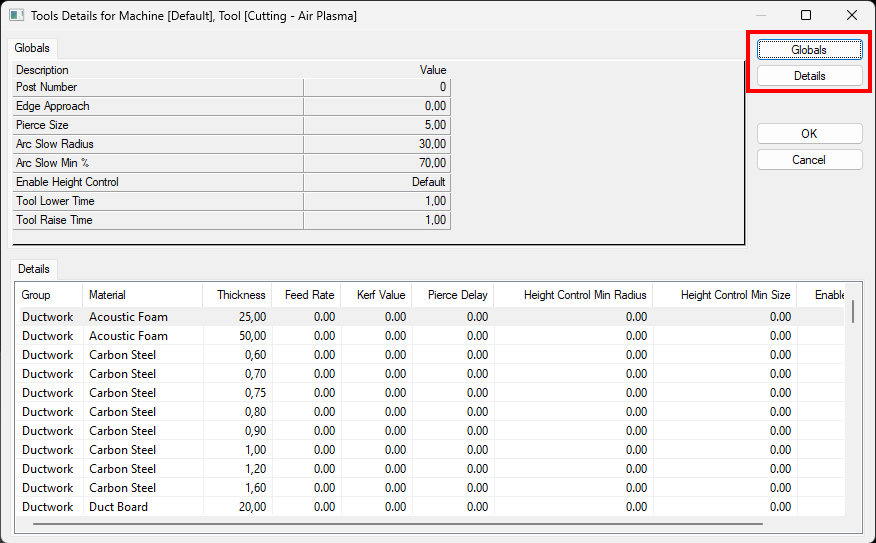Click the Pierce Delay column header
876x543 pixels.
453,295
